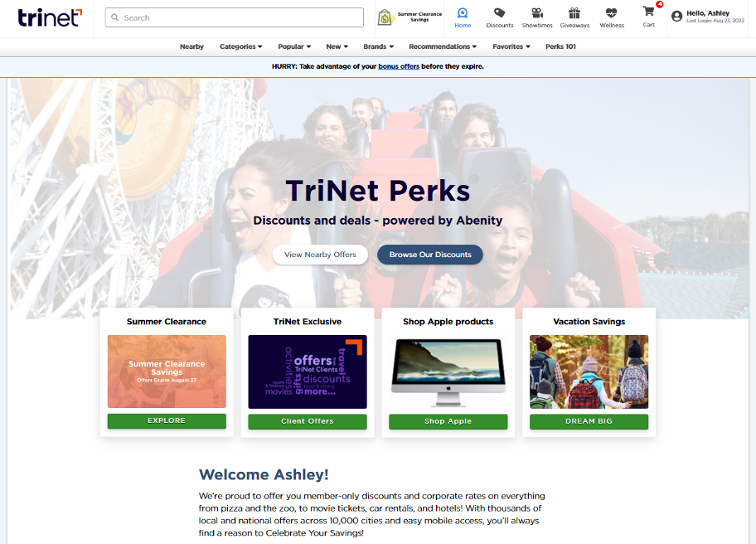Image resolution: width=756 pixels, height=544 pixels.
Task: Open the Vacation Savings hikers thumbnail
Action: pos(589,372)
